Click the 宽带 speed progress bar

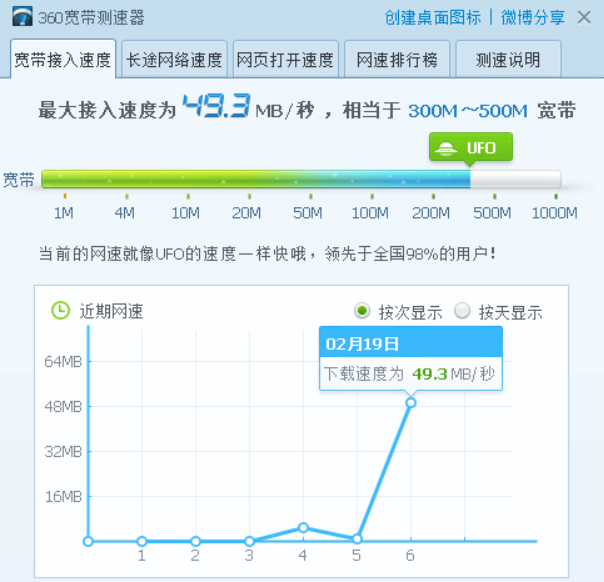tap(301, 179)
